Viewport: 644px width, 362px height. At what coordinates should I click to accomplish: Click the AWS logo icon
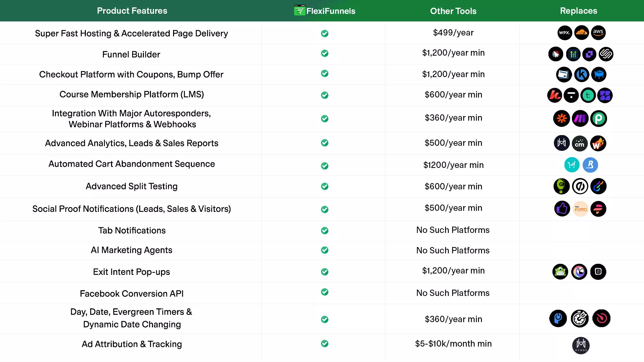point(598,33)
